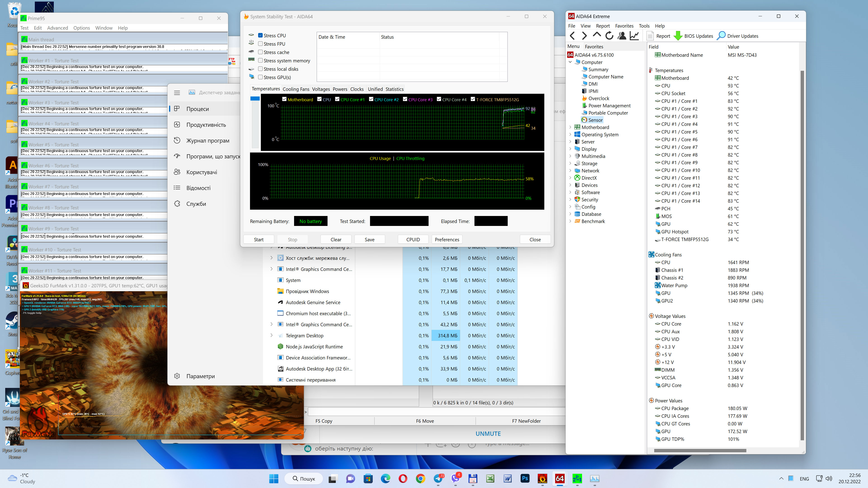This screenshot has width=868, height=488.
Task: Open Telegram from the taskbar
Action: pyautogui.click(x=438, y=479)
